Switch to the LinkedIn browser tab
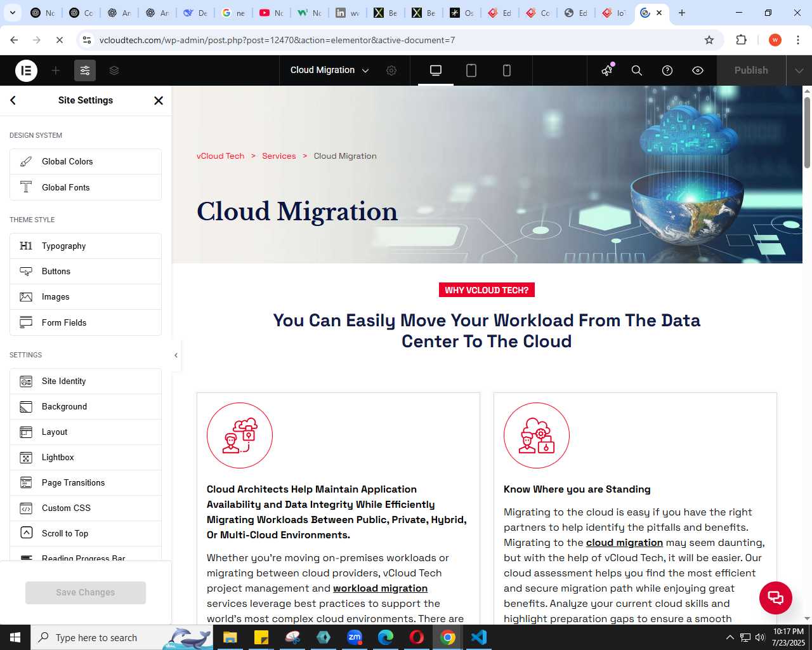Viewport: 812px width, 650px height. 348,13
